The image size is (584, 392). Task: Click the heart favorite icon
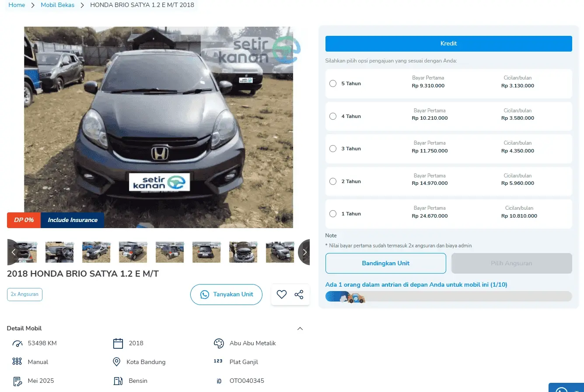[282, 295]
